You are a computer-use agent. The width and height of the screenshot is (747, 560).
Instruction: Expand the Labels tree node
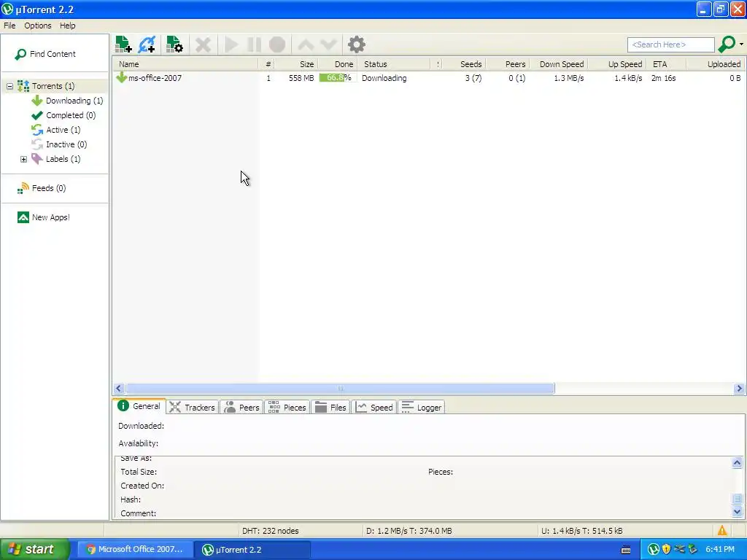point(23,159)
